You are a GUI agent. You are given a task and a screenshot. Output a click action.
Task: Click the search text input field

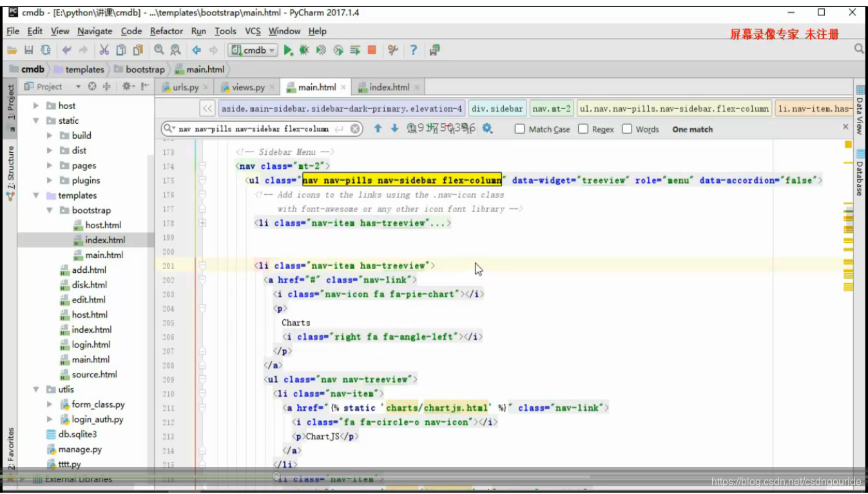(262, 129)
